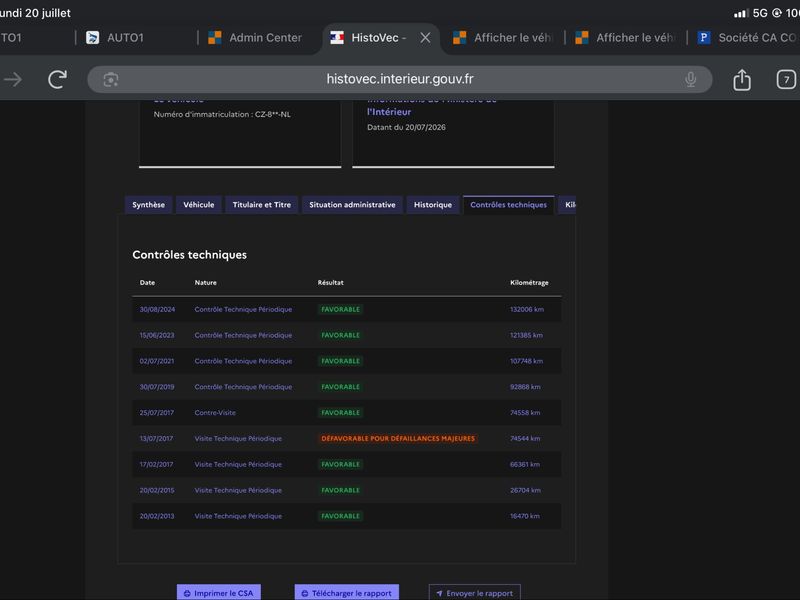This screenshot has height=600, width=800.
Task: Show all open tabs (7) button
Action: click(x=786, y=79)
